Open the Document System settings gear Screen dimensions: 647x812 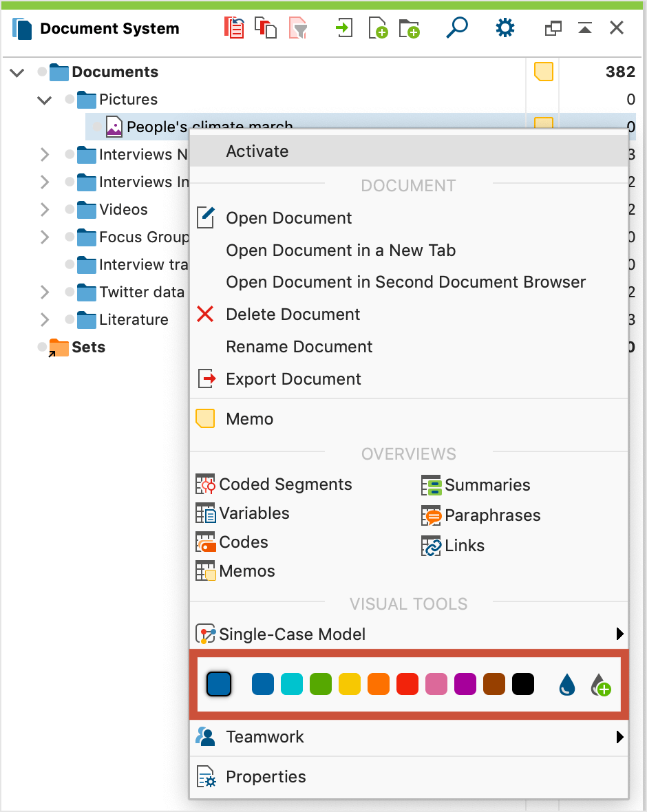pos(505,28)
